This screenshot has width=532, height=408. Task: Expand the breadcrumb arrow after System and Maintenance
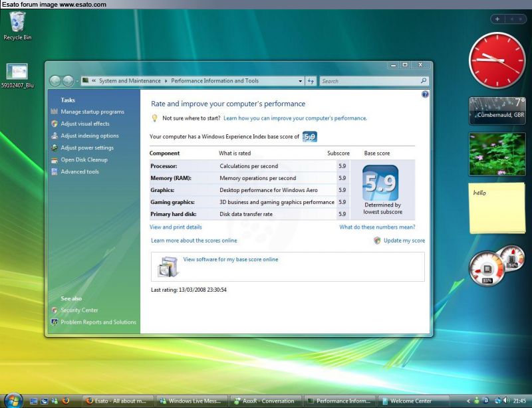click(166, 80)
